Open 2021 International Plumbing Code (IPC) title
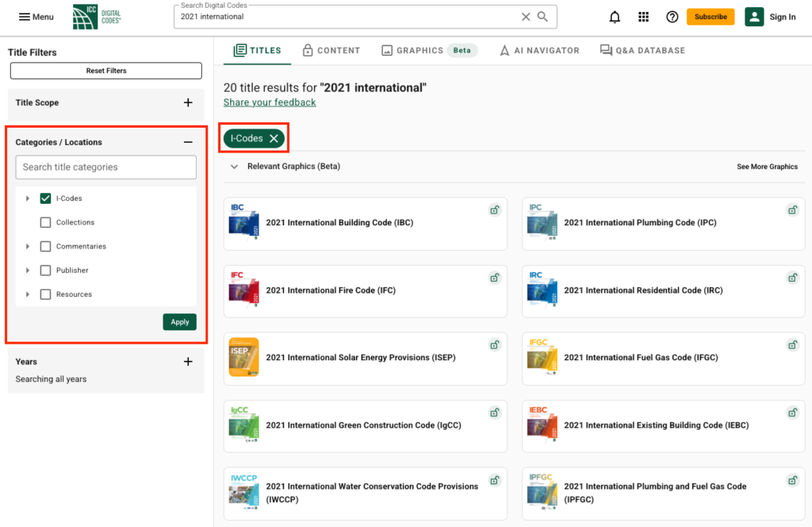The image size is (812, 527). click(x=640, y=222)
